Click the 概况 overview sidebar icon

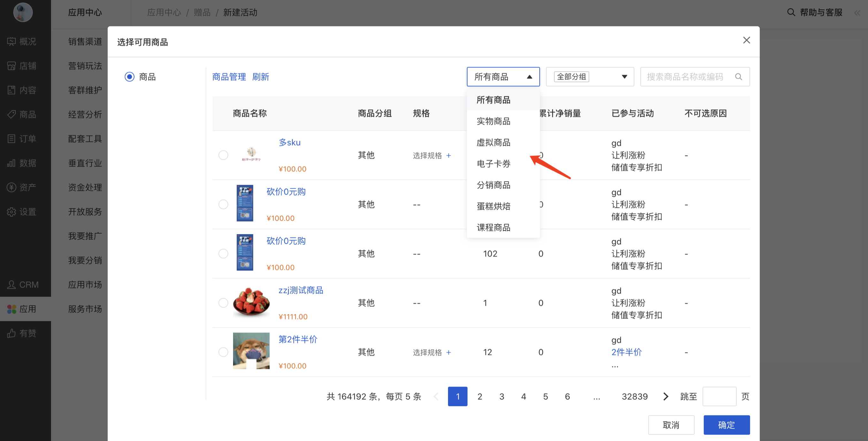pos(11,41)
